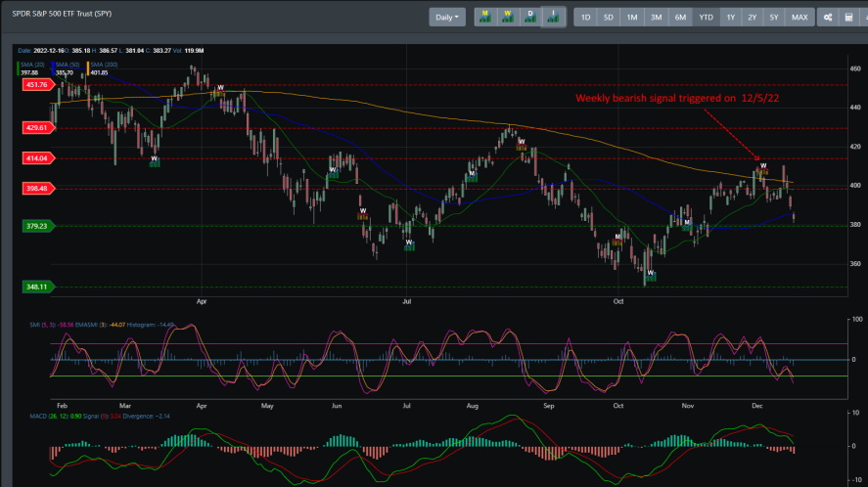Click the blue SMA 50 color bar
Screen dimensions: 868x487
click(x=53, y=68)
